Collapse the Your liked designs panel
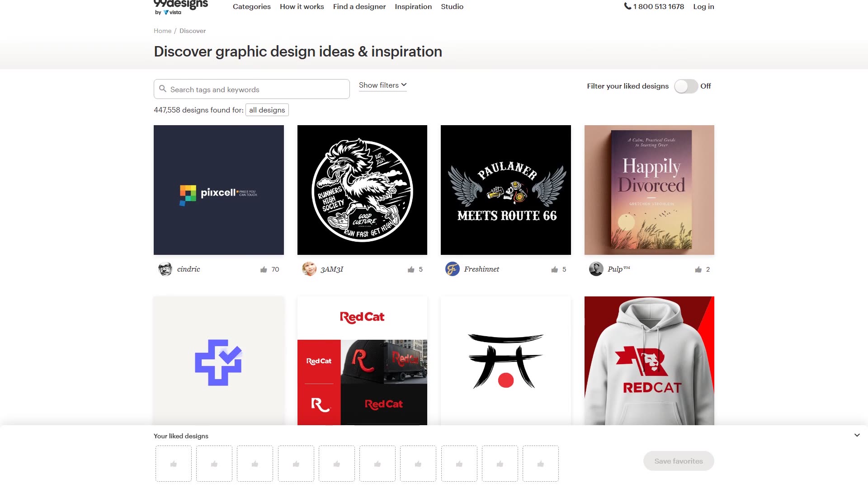 tap(857, 435)
